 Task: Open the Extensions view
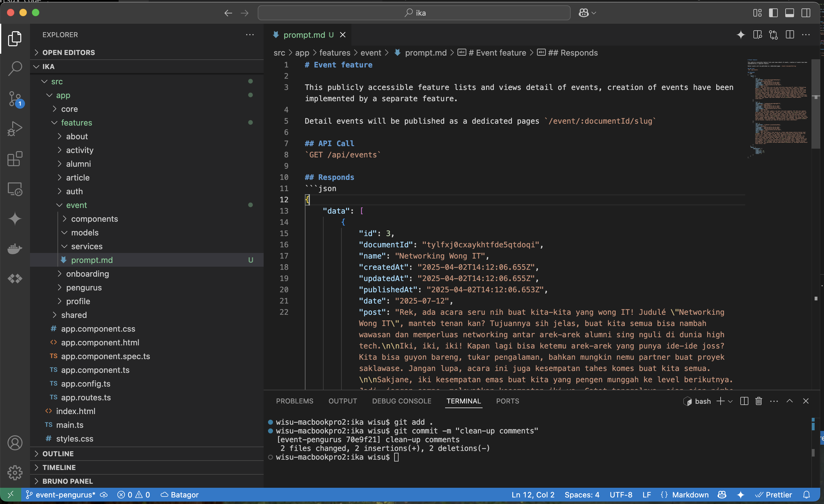pos(15,159)
